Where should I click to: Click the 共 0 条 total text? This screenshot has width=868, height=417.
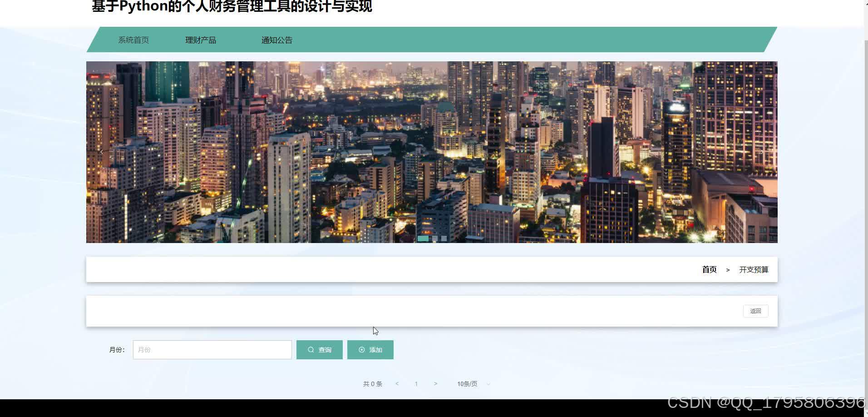(373, 384)
